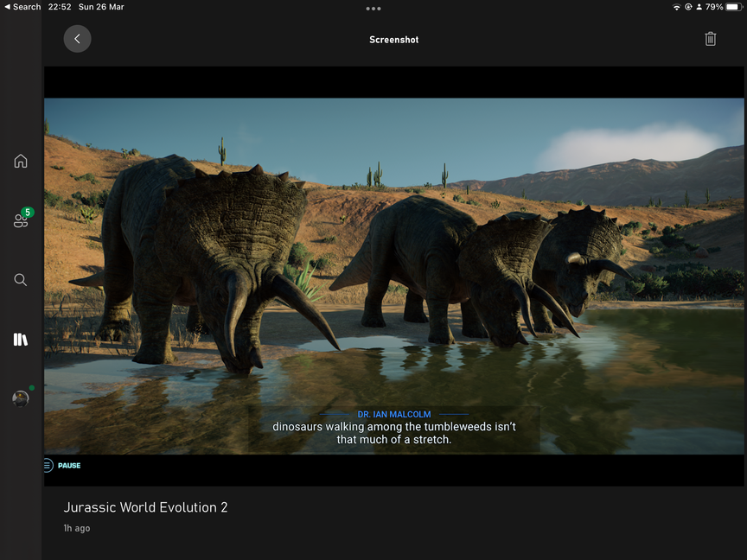Tap the three-dot multitasking menu

tap(373, 8)
